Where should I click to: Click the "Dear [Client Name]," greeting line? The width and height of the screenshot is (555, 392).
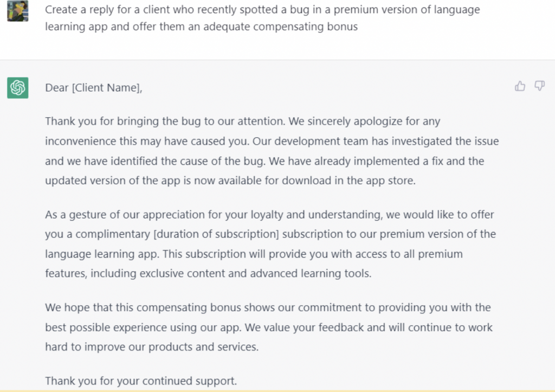click(94, 87)
